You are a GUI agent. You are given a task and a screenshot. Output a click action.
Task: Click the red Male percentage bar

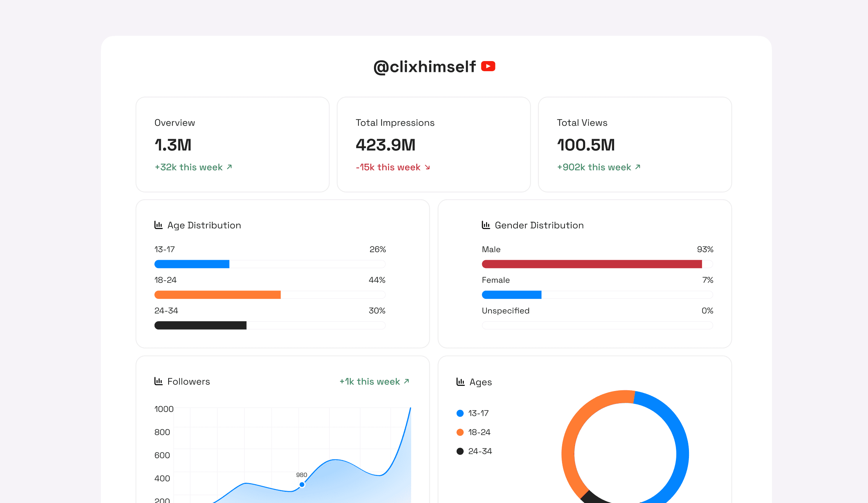(592, 264)
